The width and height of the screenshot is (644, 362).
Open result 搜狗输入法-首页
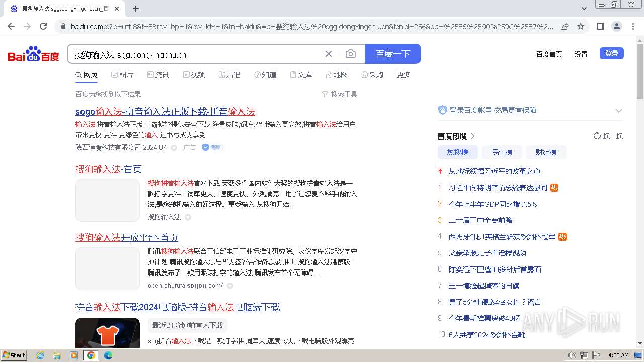tap(109, 169)
